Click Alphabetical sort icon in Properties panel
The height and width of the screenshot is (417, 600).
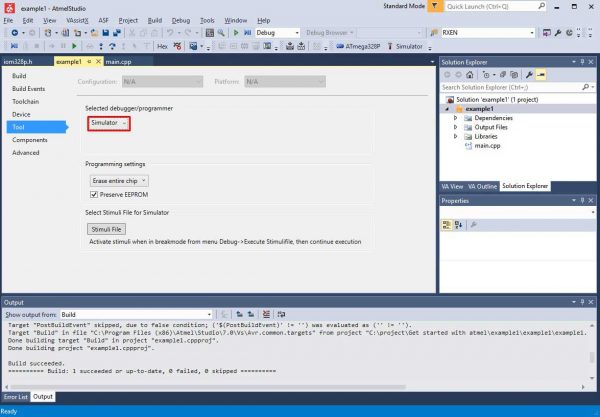(x=458, y=225)
